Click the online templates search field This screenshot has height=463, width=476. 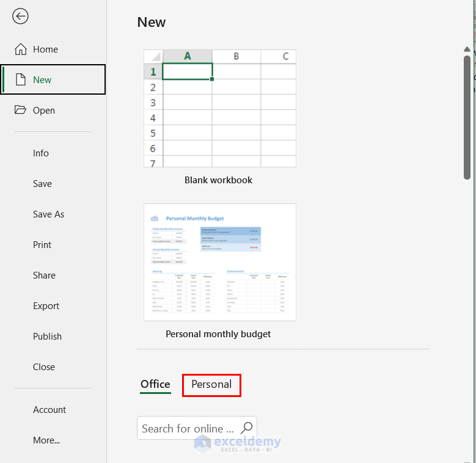188,428
